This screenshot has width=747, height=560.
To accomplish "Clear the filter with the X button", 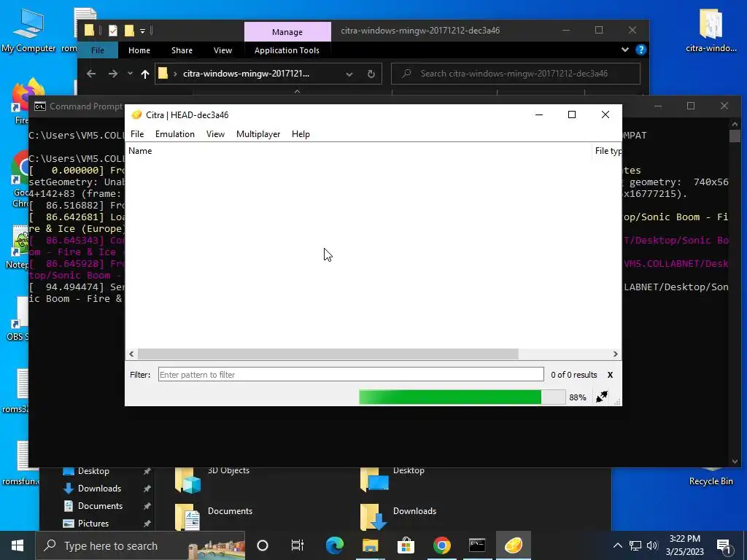I will point(610,375).
